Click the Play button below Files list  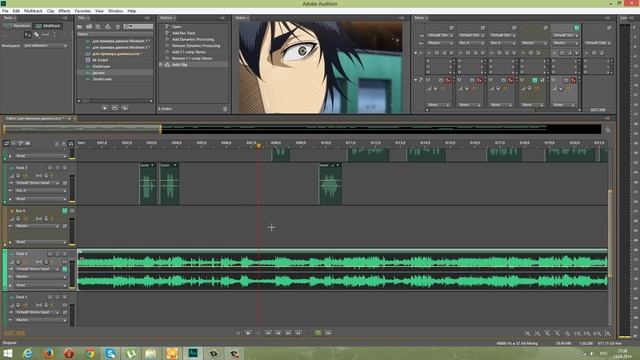tap(105, 108)
